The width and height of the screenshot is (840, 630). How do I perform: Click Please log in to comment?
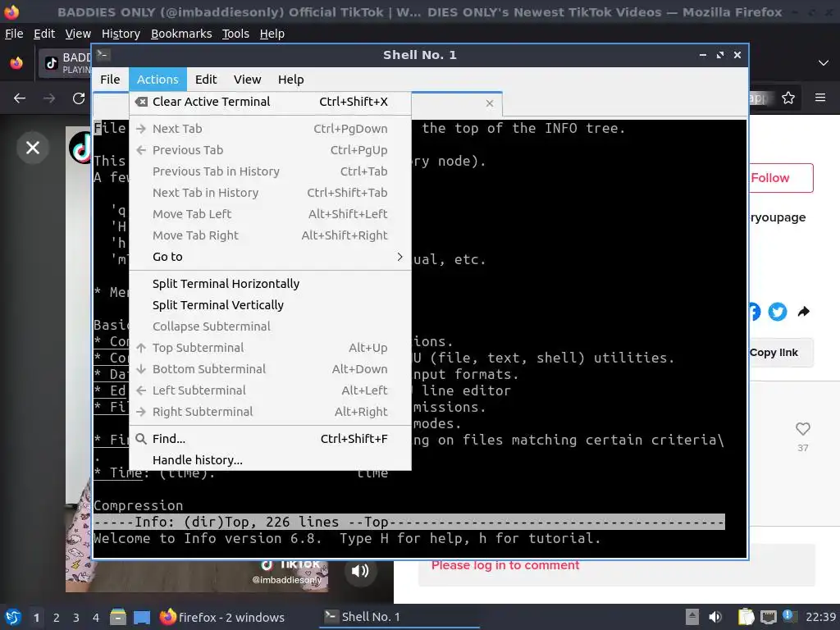pos(505,565)
